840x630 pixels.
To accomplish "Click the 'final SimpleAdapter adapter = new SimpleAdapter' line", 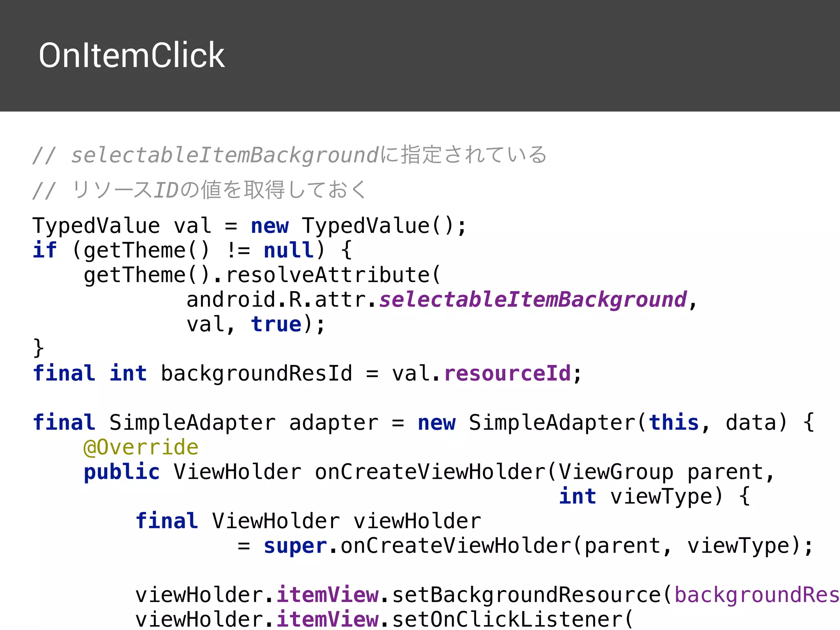I will click(x=424, y=423).
